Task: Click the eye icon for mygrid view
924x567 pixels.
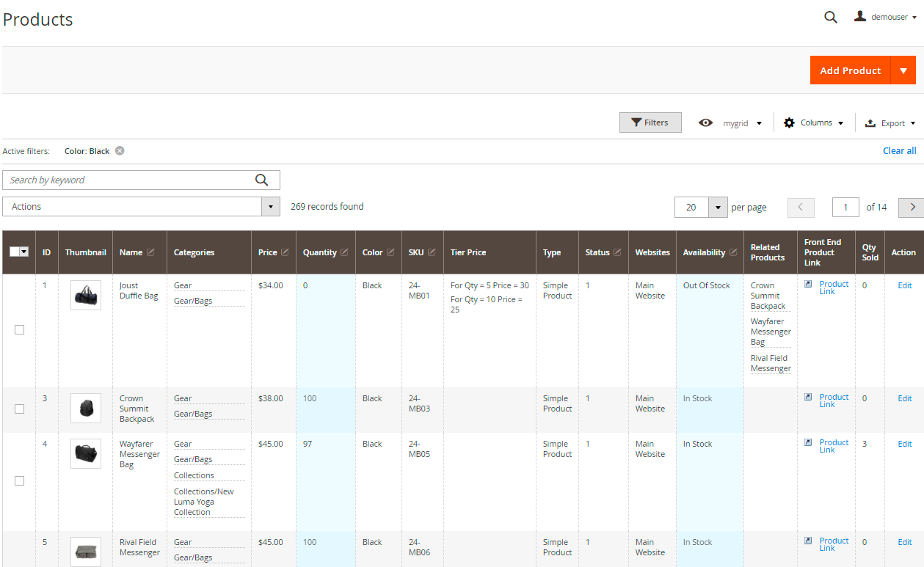Action: 706,123
